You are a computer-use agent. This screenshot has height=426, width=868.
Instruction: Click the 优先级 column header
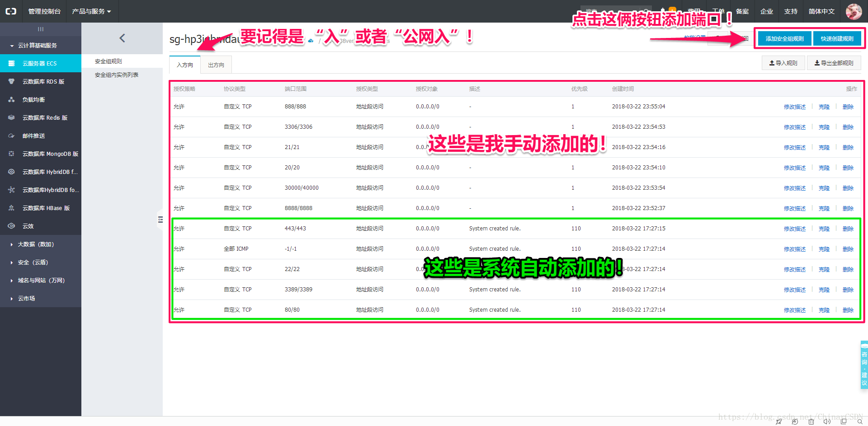click(580, 89)
